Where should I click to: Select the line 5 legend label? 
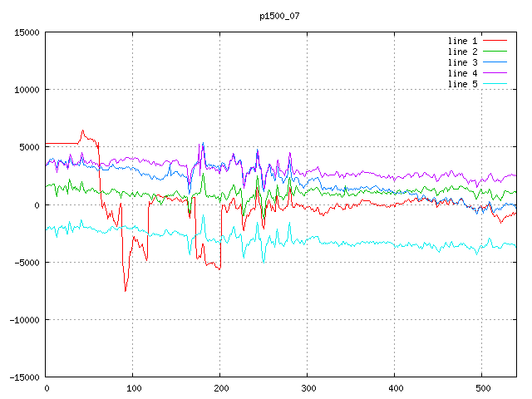click(462, 84)
